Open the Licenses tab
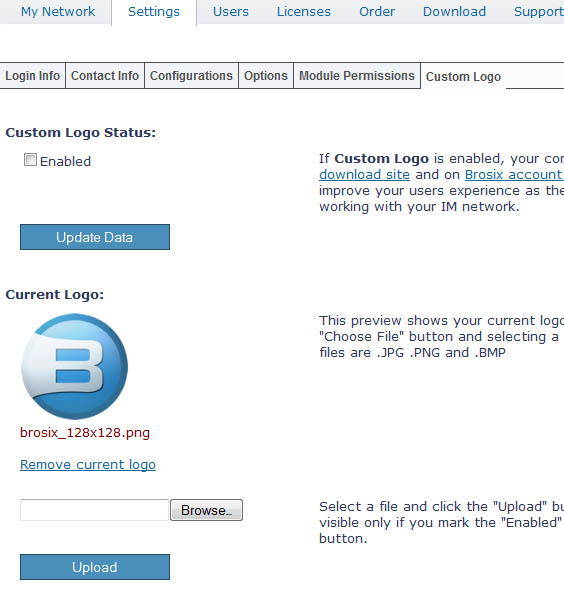The height and width of the screenshot is (597, 564). pyautogui.click(x=304, y=11)
